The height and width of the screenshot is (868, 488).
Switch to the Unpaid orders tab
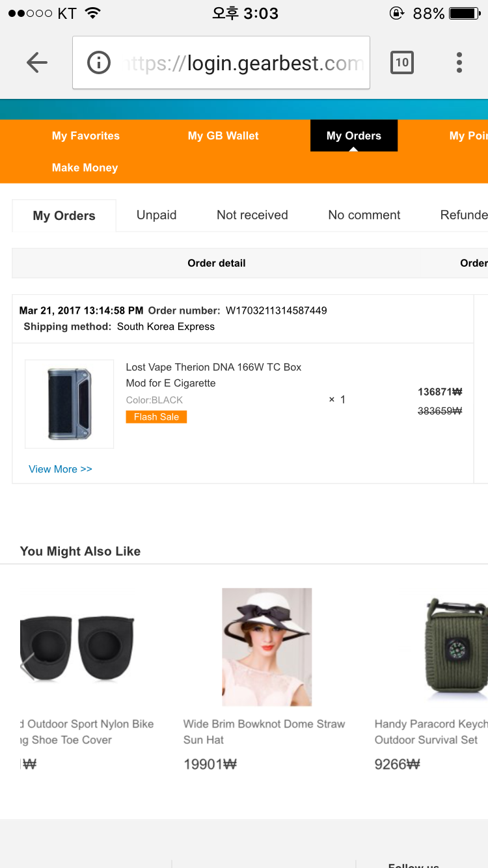click(x=156, y=215)
